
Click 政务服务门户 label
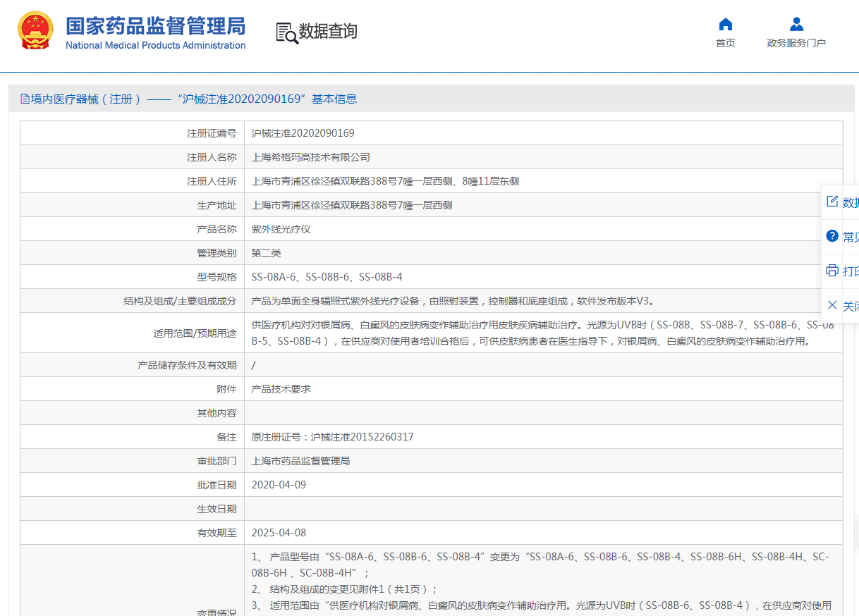tap(796, 43)
